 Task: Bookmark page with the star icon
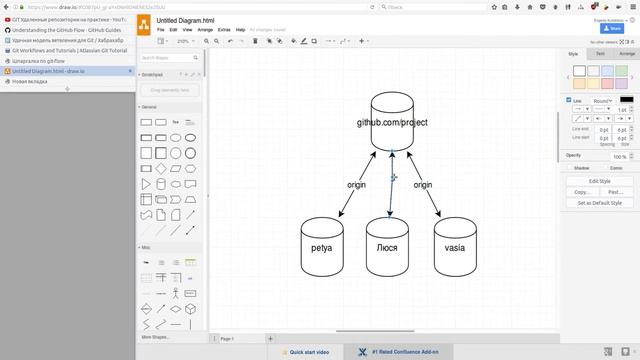tap(494, 7)
